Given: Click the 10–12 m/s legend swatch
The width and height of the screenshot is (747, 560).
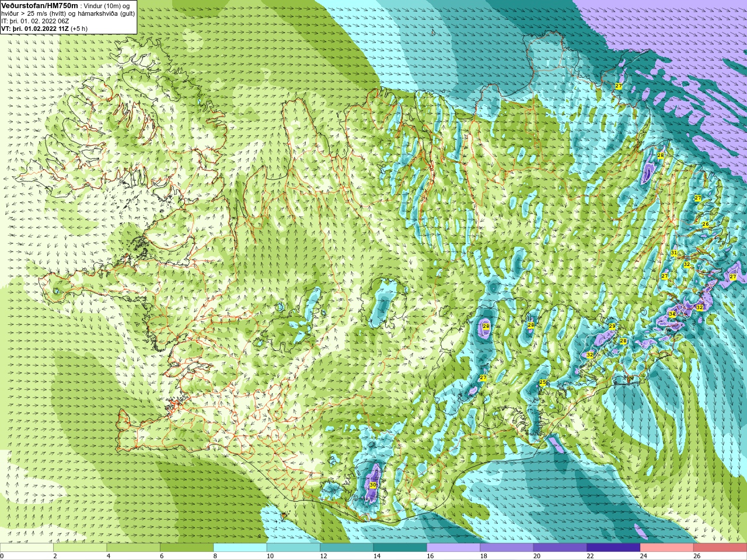Looking at the screenshot, I should click(x=294, y=547).
